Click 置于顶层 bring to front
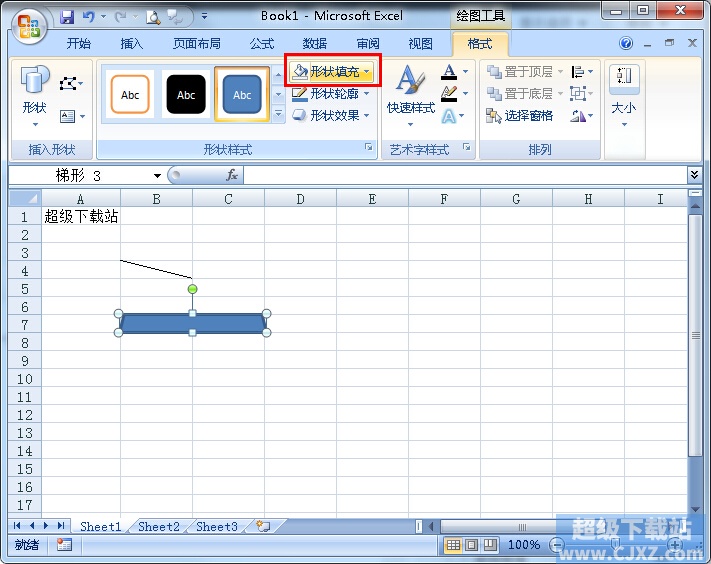The height and width of the screenshot is (564, 711). point(524,71)
